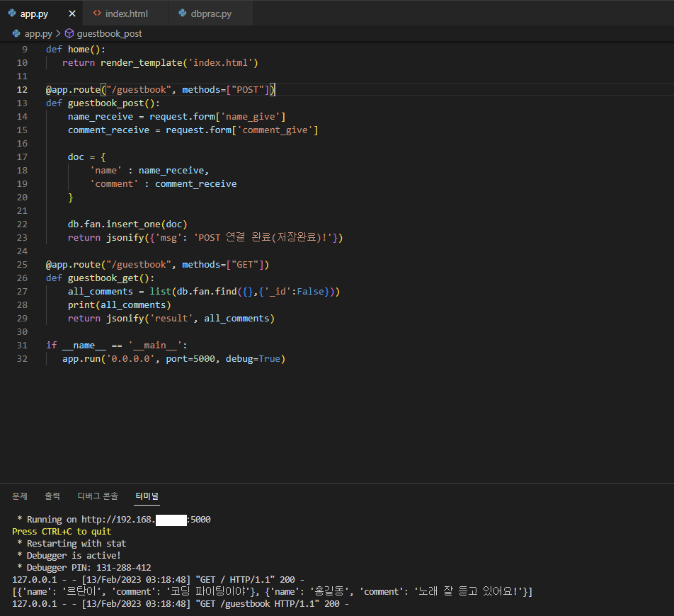
Task: Click app.run('0.0.0.0', port=5000) line
Action: (174, 358)
